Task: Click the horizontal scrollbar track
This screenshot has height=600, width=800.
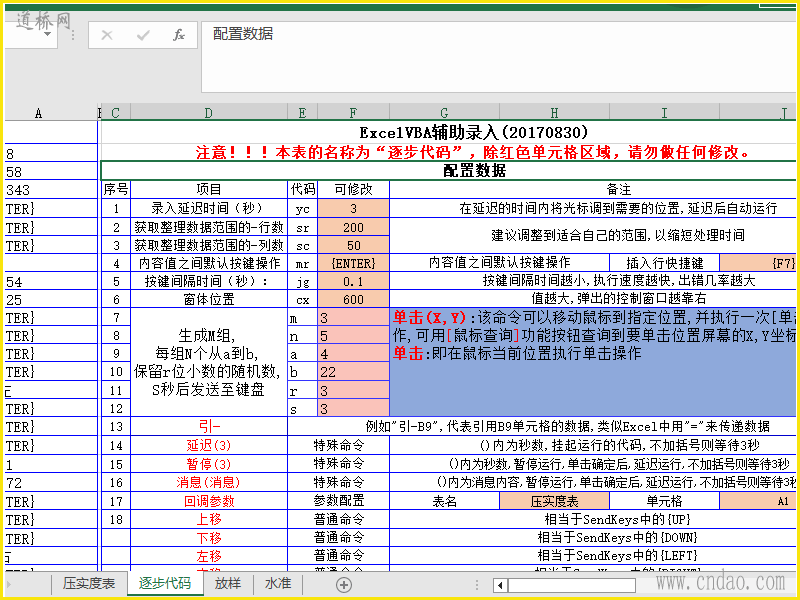Action: [571, 585]
